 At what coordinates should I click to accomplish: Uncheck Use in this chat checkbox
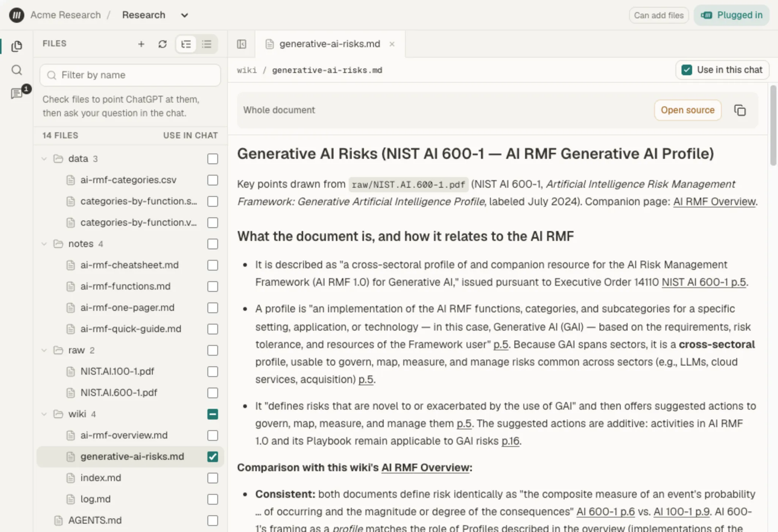686,70
